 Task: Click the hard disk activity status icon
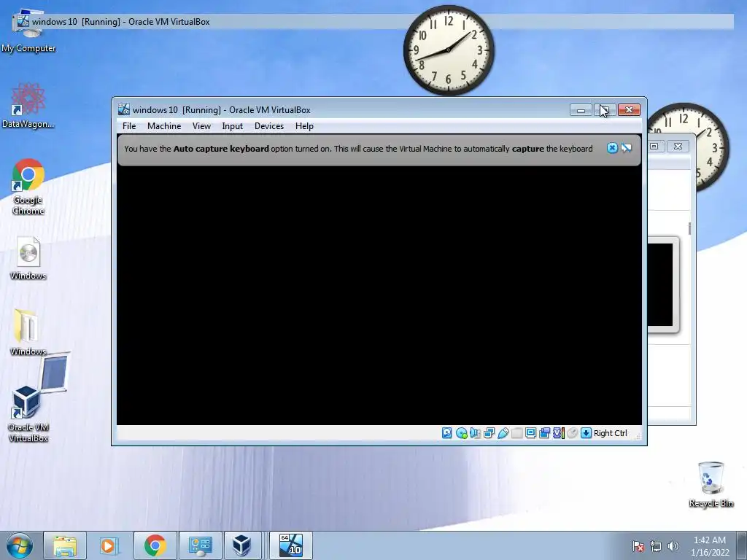click(447, 433)
